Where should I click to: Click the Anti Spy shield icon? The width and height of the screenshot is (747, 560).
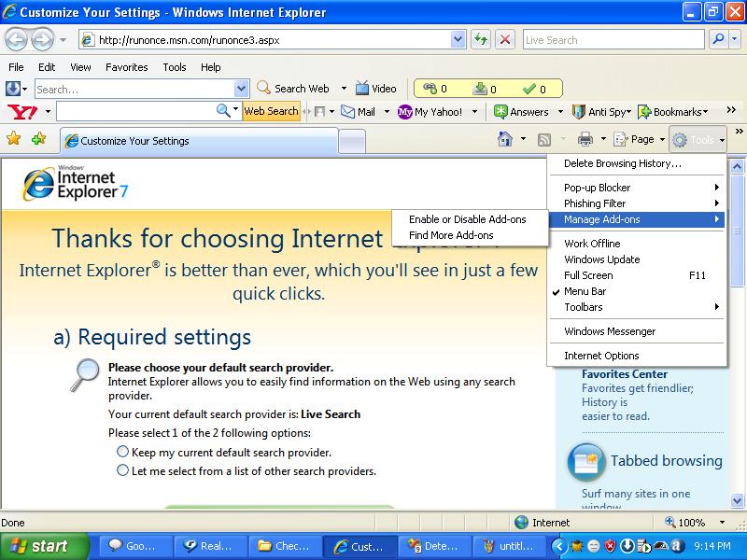(578, 112)
